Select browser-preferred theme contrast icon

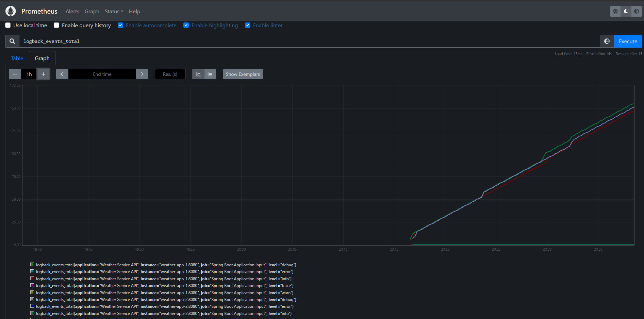coord(636,11)
